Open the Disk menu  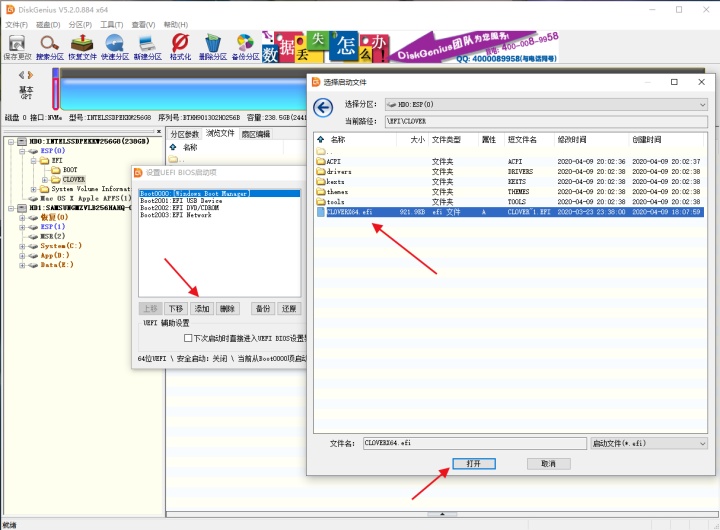(48, 25)
